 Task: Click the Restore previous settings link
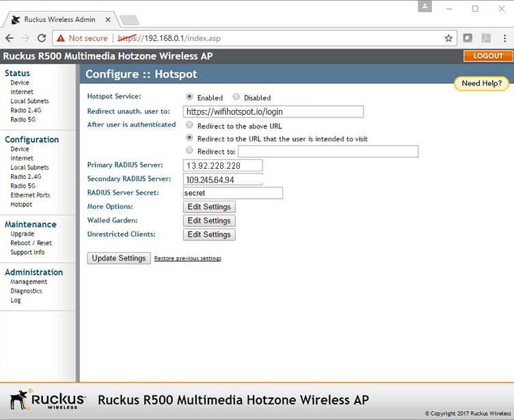(187, 259)
